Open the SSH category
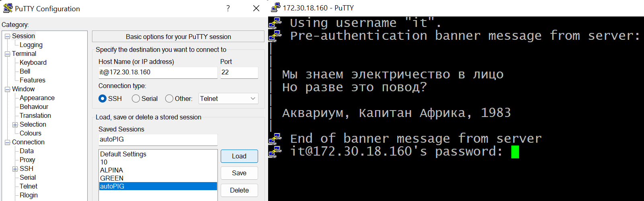 pyautogui.click(x=27, y=168)
